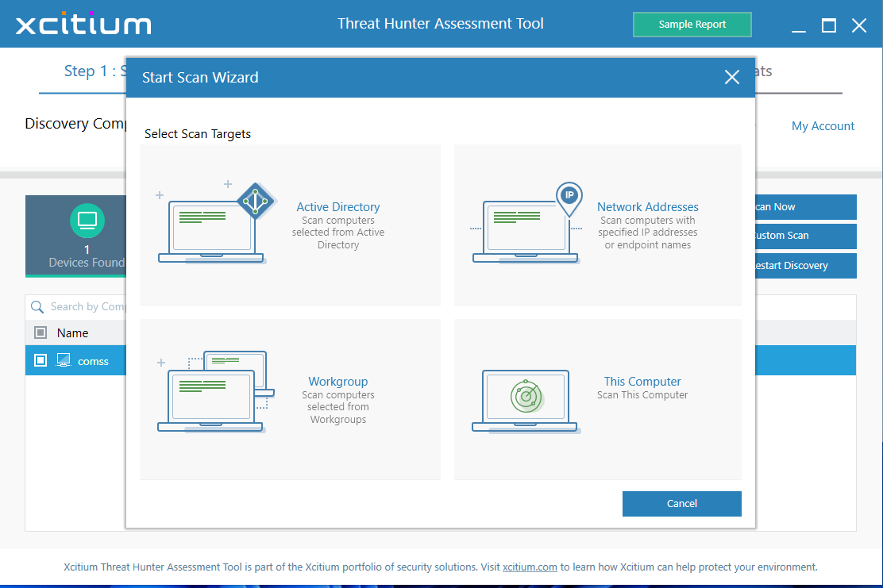Click the Custom Scan button

point(805,236)
